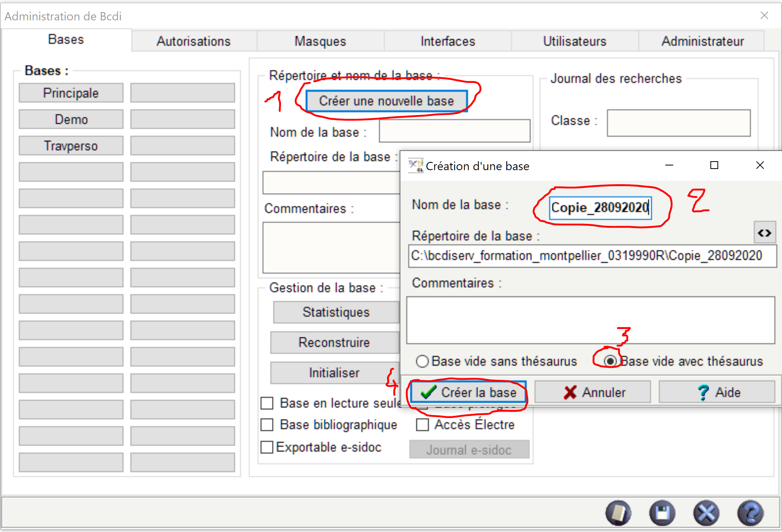Viewport: 782px width, 532px height.
Task: Click dialog Nom de la base field
Action: pos(600,207)
